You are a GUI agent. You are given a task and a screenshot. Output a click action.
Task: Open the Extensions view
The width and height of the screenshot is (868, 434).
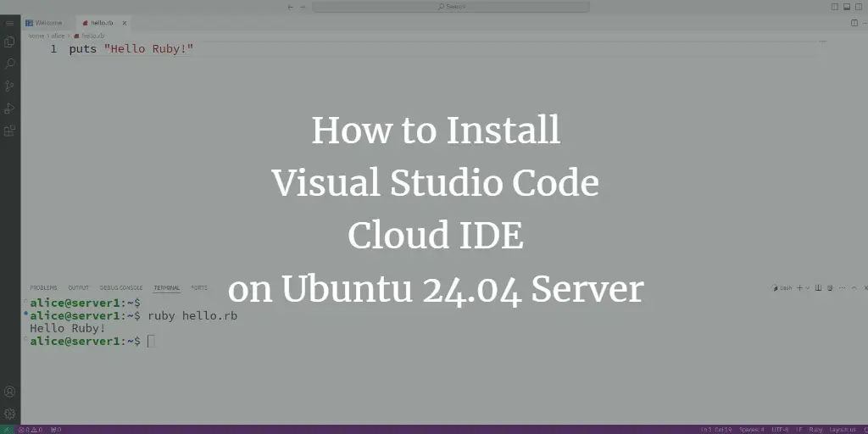coord(9,131)
